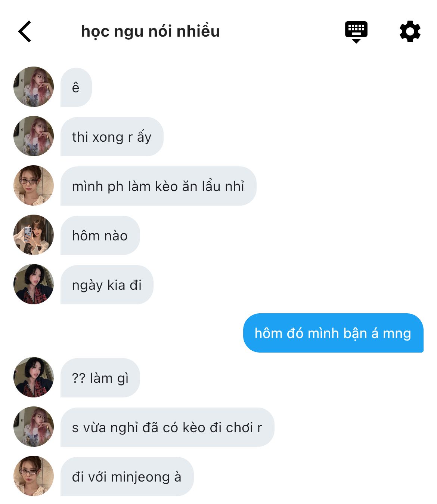The width and height of the screenshot is (437, 504).
Task: Click the "đi với minjeong à" message bubble
Action: coord(127,477)
